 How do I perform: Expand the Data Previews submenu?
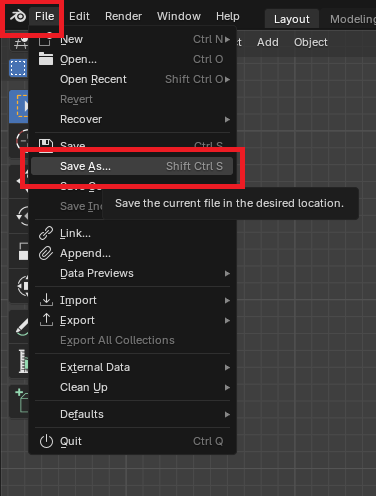coord(133,273)
